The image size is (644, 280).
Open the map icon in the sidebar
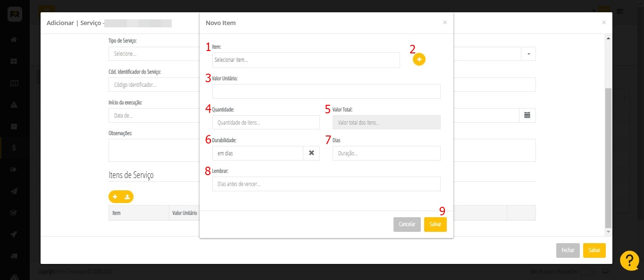[x=14, y=83]
